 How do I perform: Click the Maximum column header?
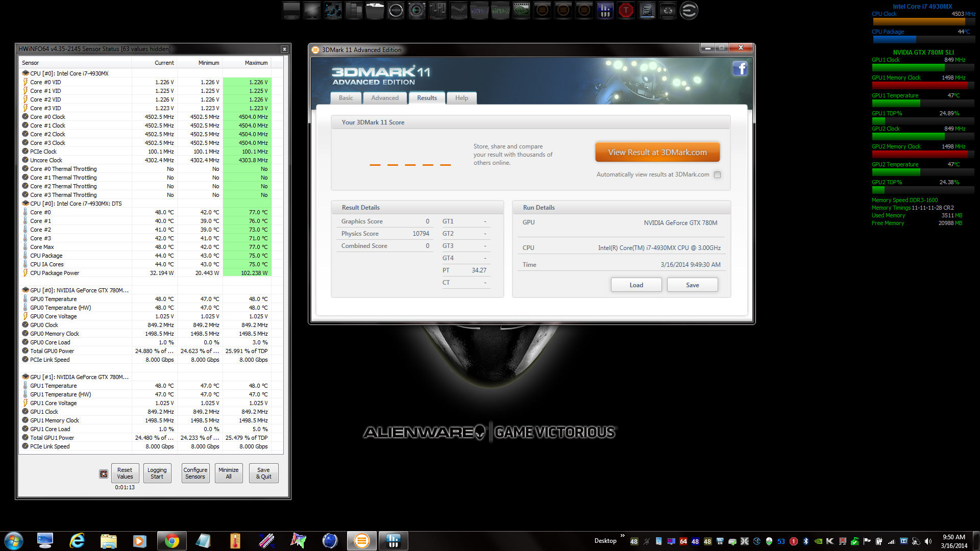click(247, 63)
